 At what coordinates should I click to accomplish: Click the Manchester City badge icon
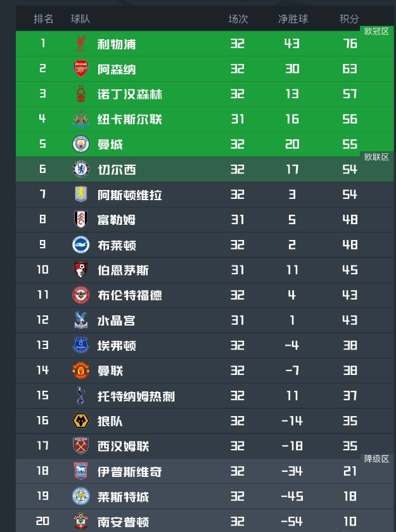(x=80, y=144)
